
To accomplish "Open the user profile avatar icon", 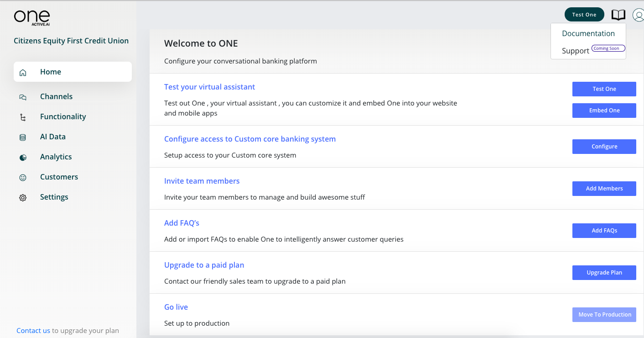I will pos(639,15).
